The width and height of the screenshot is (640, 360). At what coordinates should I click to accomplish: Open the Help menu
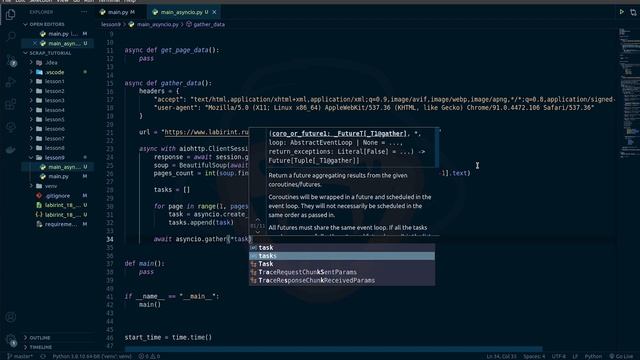(x=130, y=1)
